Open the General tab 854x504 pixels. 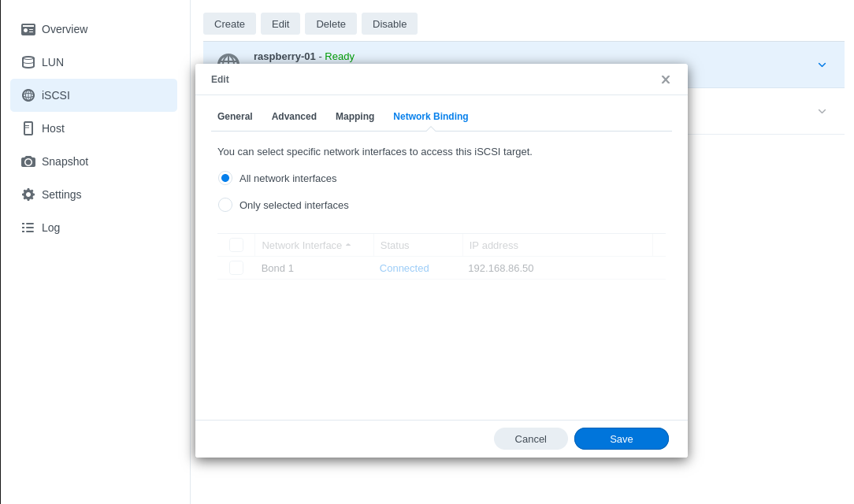click(x=235, y=117)
